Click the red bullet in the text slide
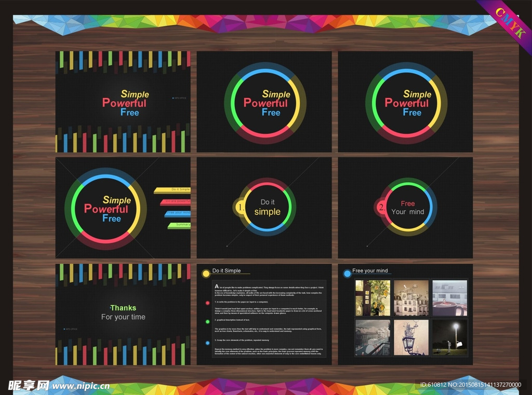The image size is (532, 395). pyautogui.click(x=208, y=303)
